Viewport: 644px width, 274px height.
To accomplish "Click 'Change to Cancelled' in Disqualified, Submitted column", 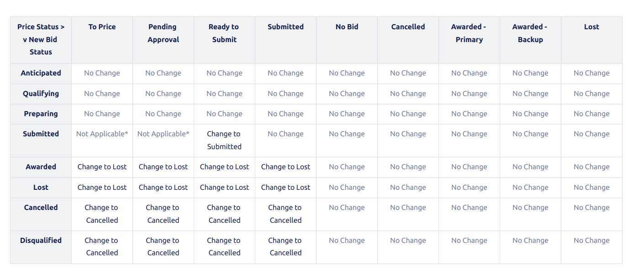I will click(285, 247).
